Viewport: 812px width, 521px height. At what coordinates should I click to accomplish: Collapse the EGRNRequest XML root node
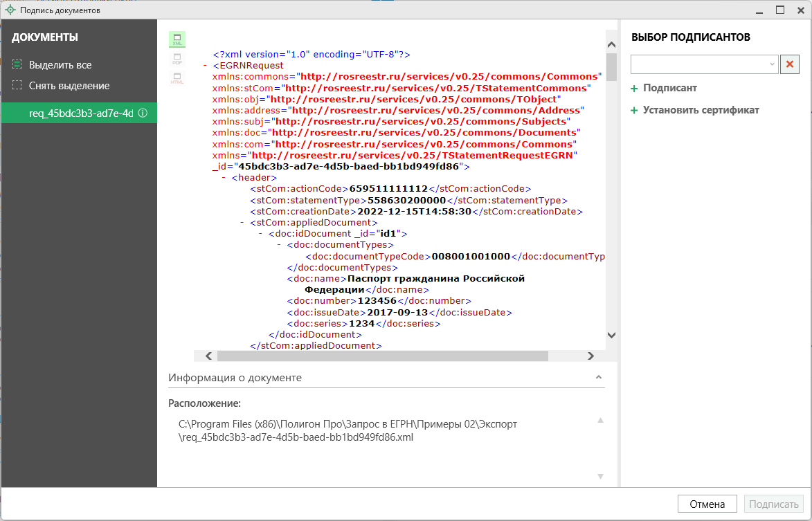206,66
